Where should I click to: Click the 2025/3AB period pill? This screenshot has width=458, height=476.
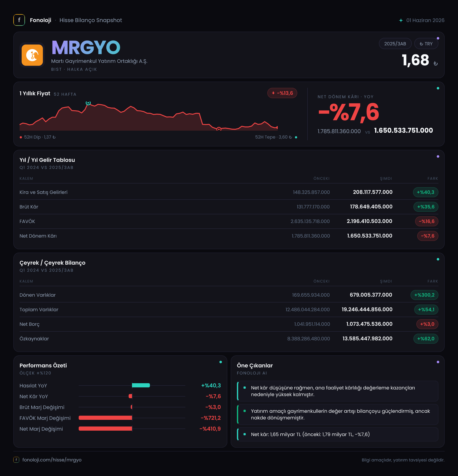point(395,44)
